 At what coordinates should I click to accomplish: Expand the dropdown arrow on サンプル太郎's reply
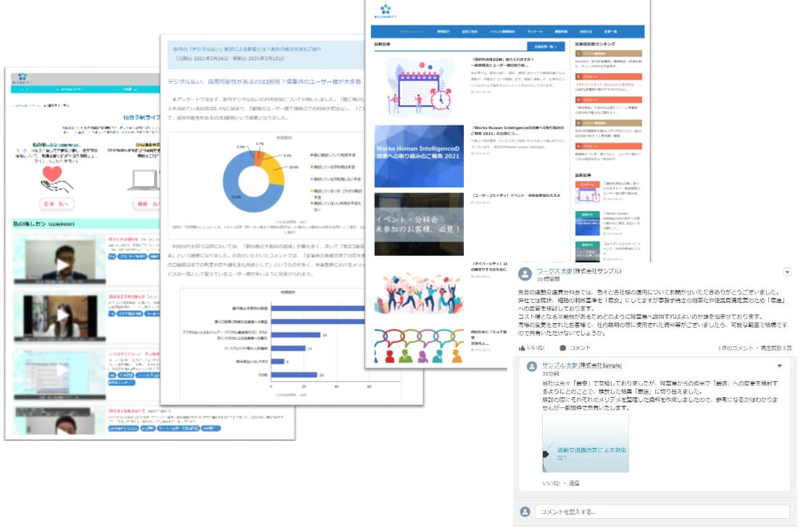[x=780, y=365]
